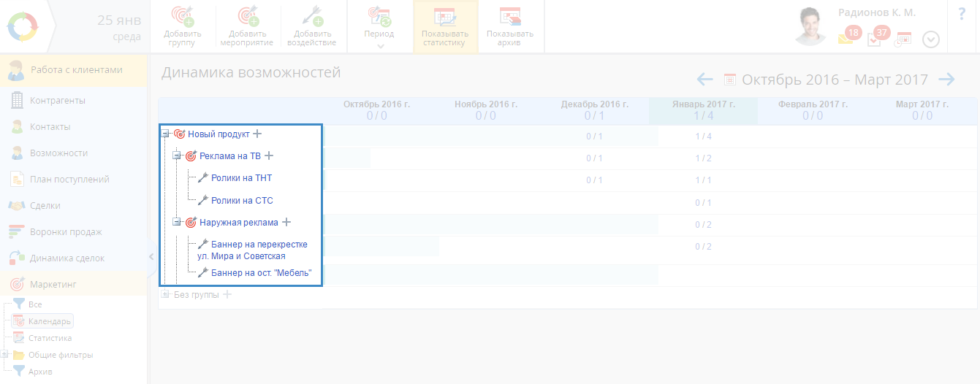Open the calendar with clock icon
This screenshot has height=384, width=980.
903,39
